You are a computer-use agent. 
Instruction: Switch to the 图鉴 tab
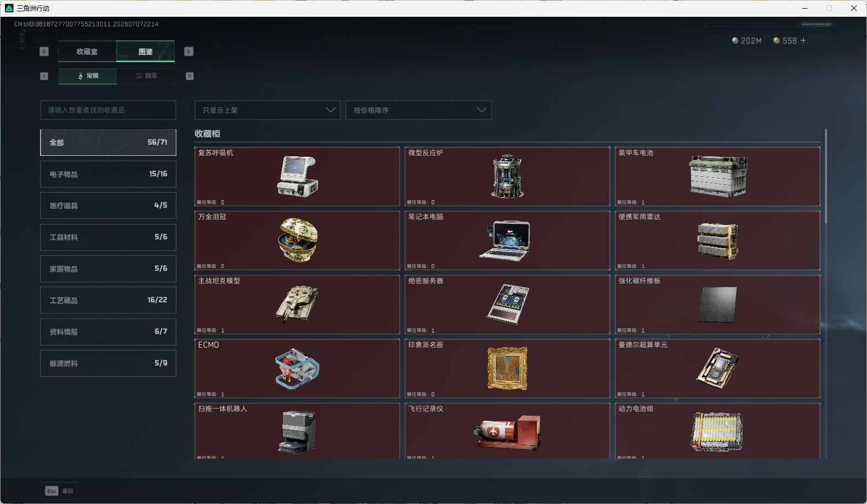(x=146, y=51)
